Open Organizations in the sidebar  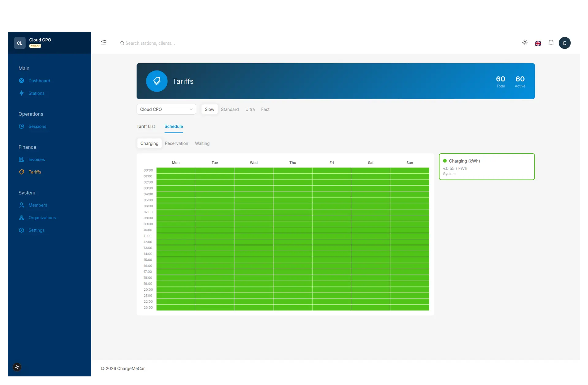[42, 218]
